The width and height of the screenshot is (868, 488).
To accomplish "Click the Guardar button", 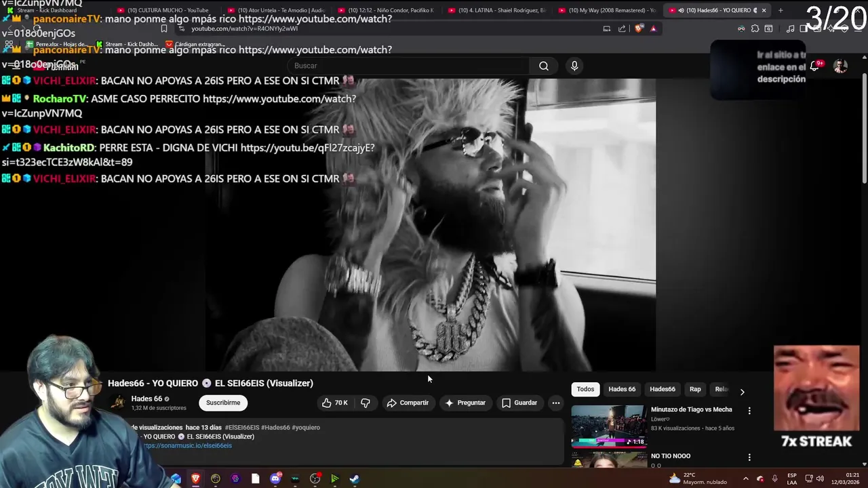I will click(x=519, y=403).
